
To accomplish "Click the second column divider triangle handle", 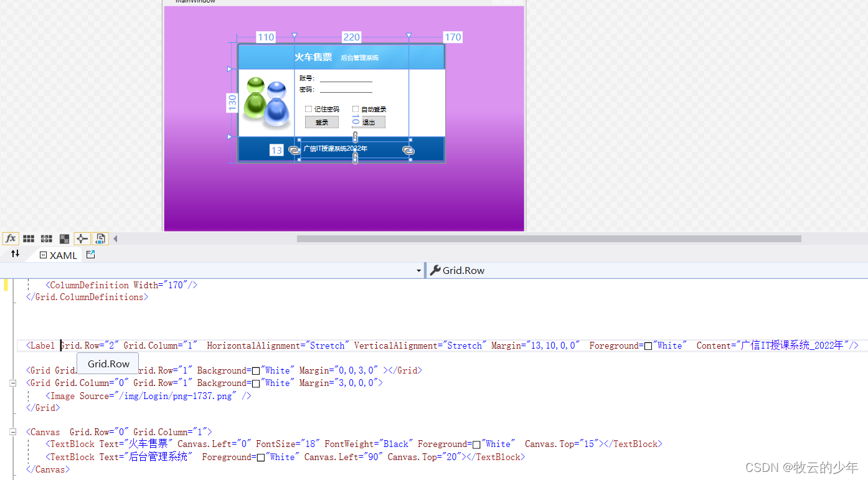I will pos(408,35).
